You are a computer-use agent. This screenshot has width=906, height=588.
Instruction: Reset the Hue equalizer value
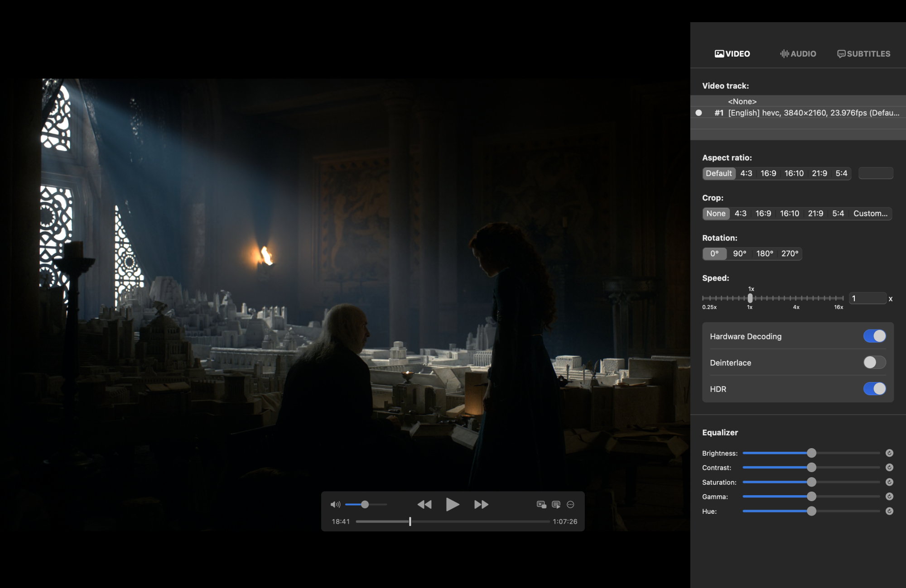click(x=889, y=511)
